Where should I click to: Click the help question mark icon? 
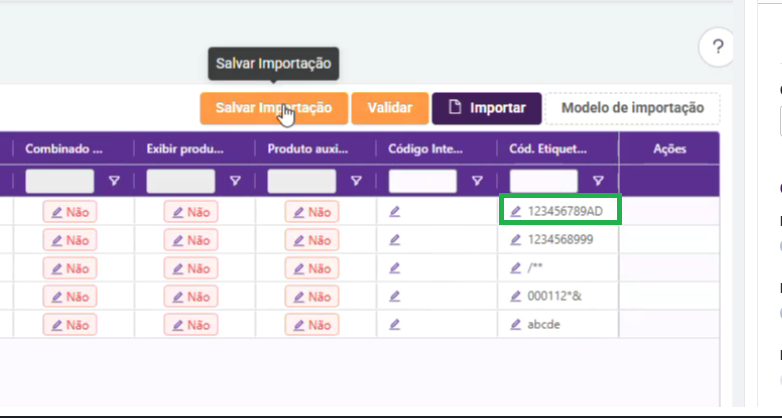click(718, 46)
